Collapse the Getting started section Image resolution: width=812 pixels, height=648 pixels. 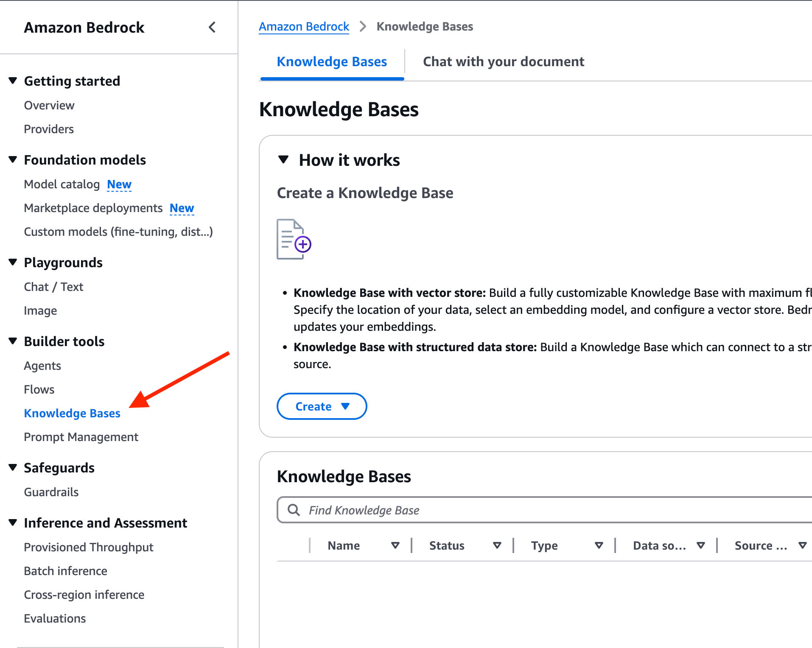pyautogui.click(x=13, y=81)
